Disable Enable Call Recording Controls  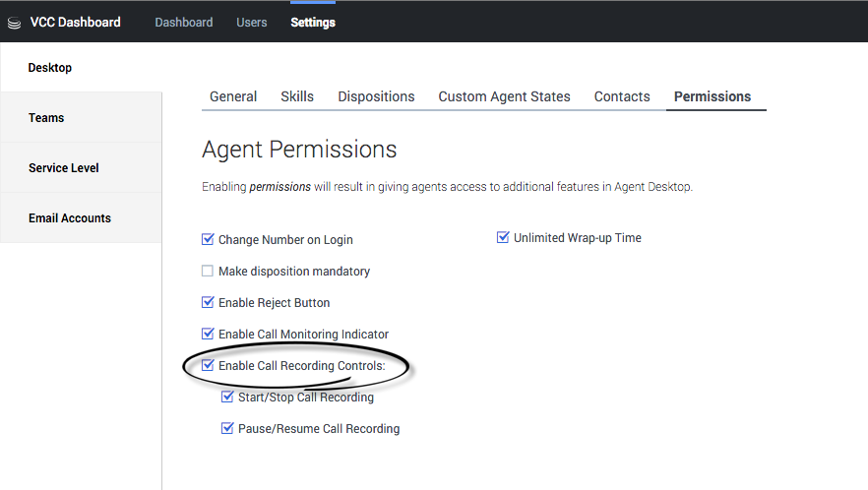click(208, 365)
